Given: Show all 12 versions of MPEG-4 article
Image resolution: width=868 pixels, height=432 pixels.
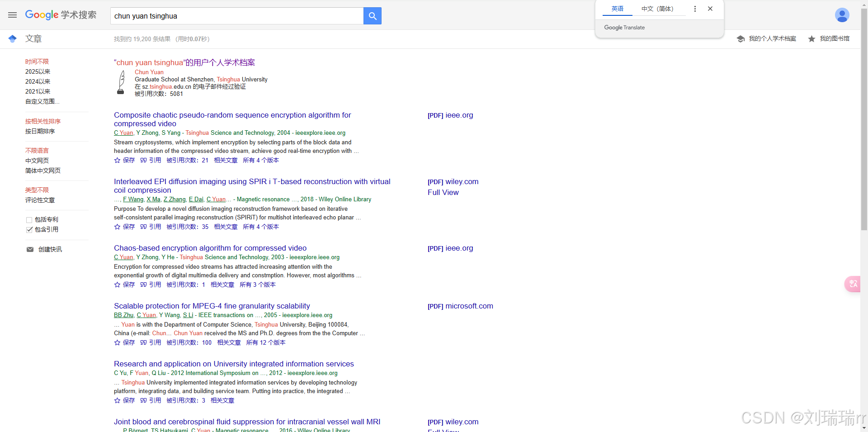Looking at the screenshot, I should pyautogui.click(x=266, y=342).
